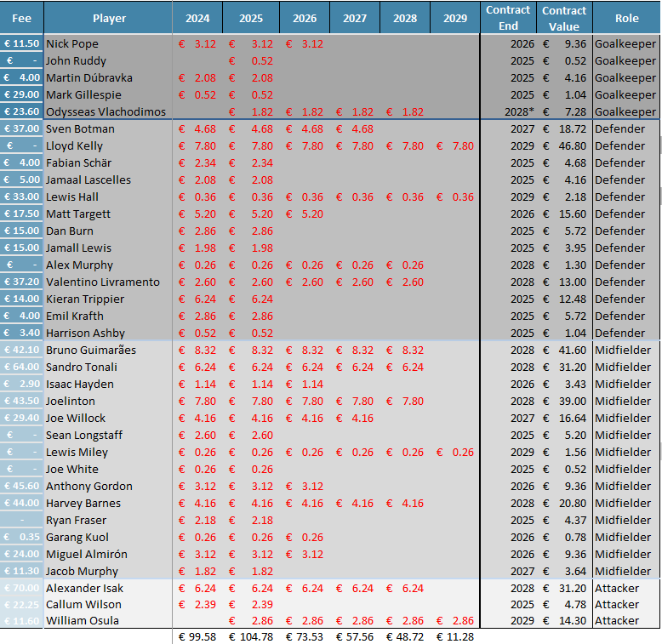Select the 2027 total € 57.56

click(355, 636)
